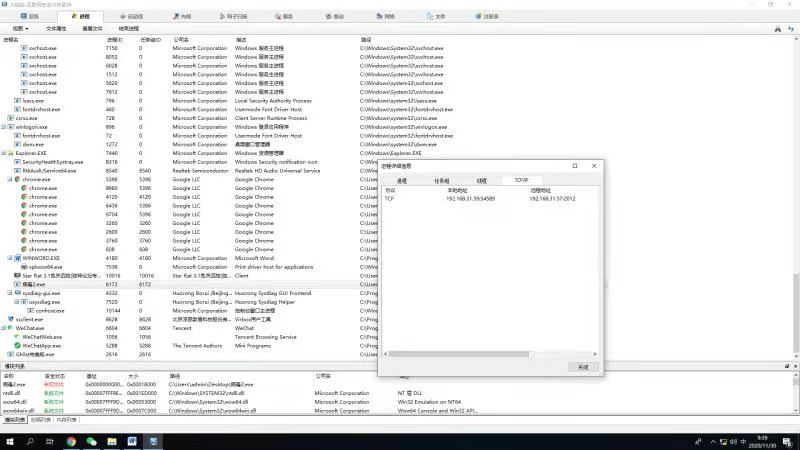This screenshot has height=450, width=800.
Task: Click the icon beside splwow64.exe
Action: (24, 266)
